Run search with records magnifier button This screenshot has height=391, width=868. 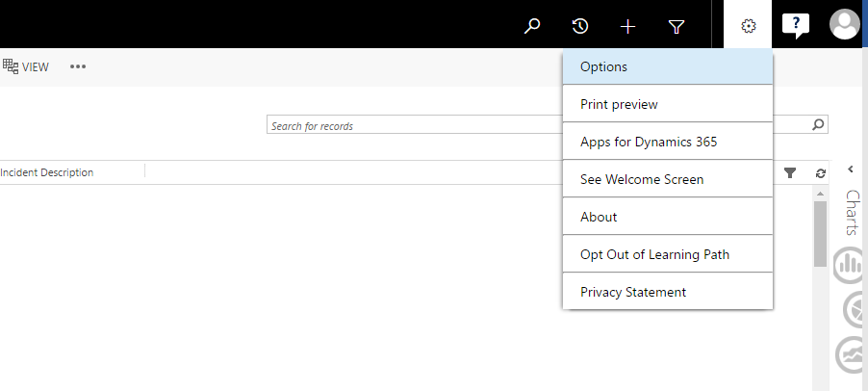(x=818, y=124)
